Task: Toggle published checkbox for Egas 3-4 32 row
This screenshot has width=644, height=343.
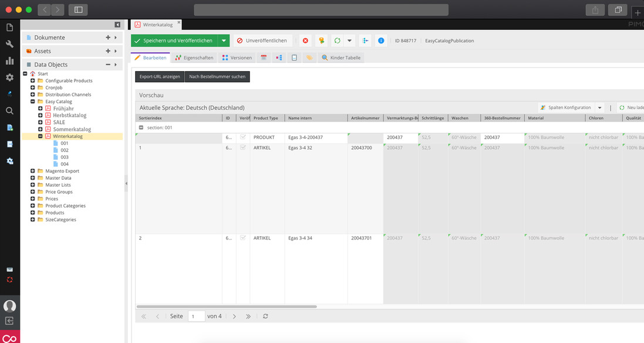Action: 243,147
